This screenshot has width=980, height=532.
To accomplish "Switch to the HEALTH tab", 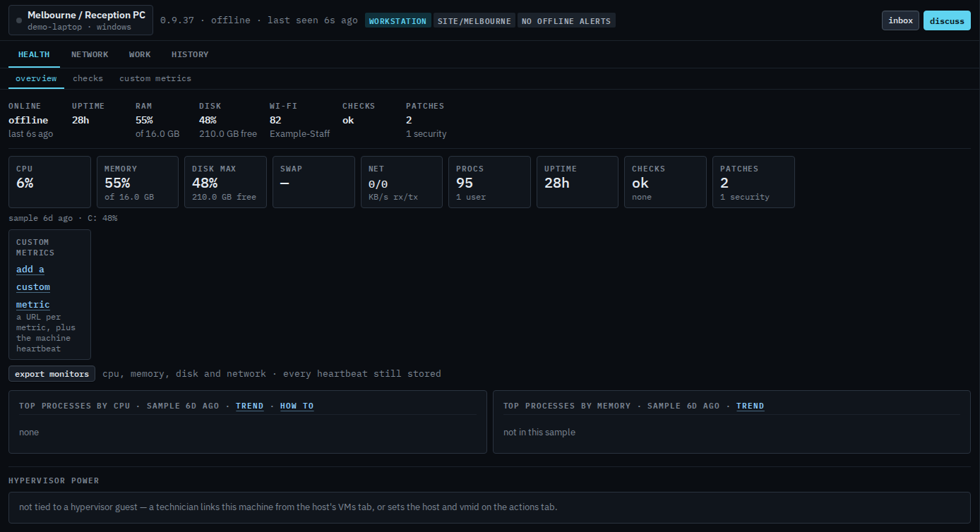I will (34, 54).
